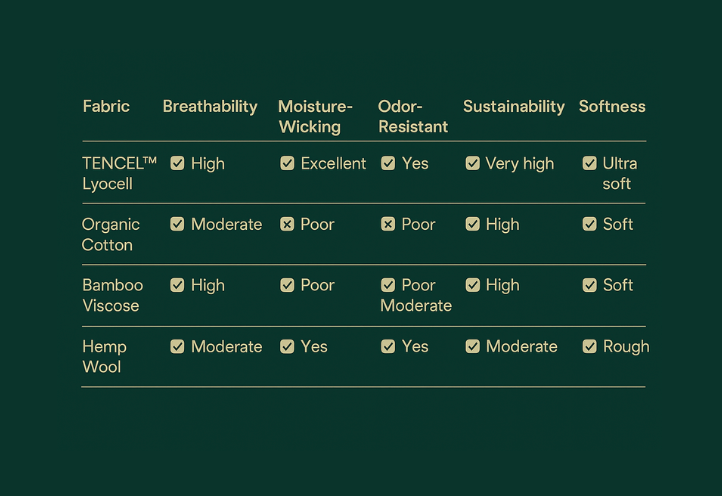722x496 pixels.
Task: Click the Ultra soft checkmark icon
Action: pos(590,163)
